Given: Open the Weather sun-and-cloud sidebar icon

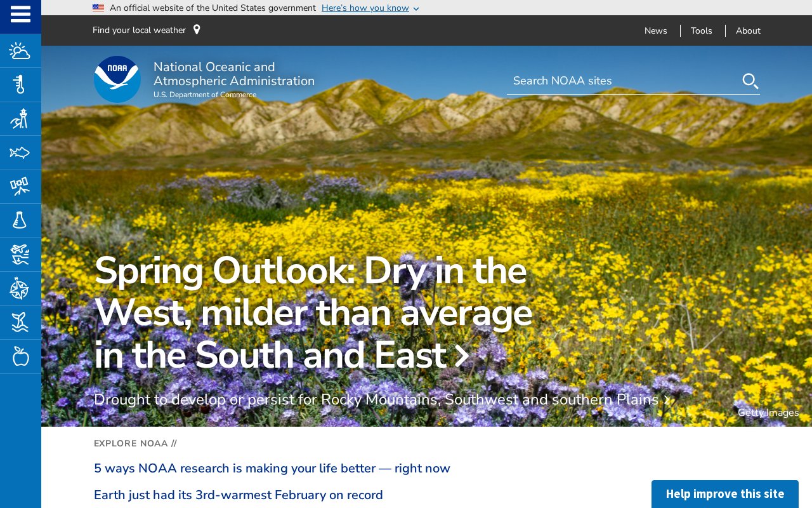Looking at the screenshot, I should coord(20,51).
